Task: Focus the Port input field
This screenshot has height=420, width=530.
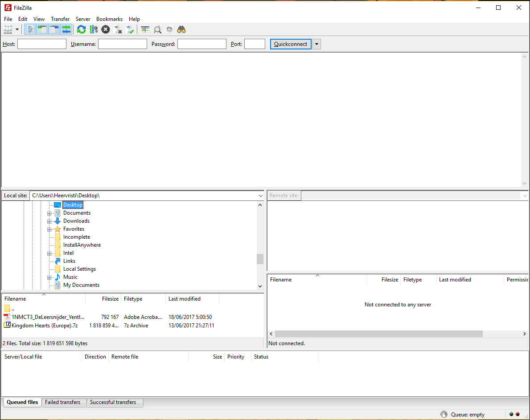Action: pyautogui.click(x=255, y=44)
